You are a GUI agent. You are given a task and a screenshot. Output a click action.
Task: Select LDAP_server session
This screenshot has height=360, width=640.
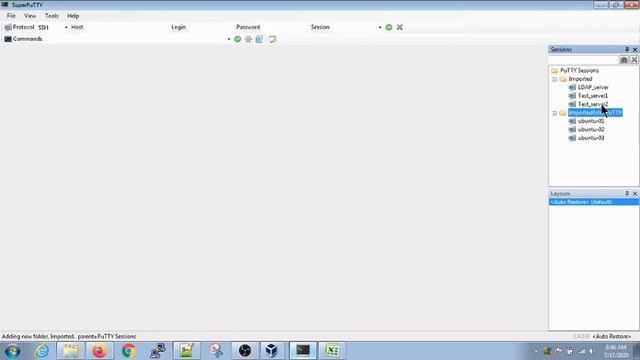click(593, 87)
